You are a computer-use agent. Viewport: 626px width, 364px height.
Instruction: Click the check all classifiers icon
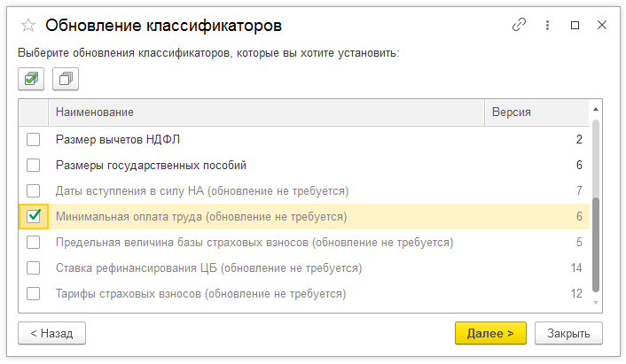(32, 79)
